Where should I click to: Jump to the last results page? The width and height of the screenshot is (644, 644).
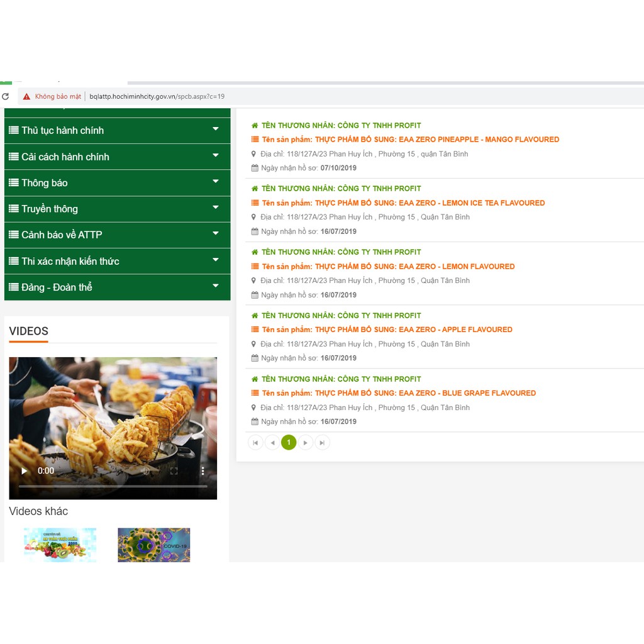[x=322, y=443]
